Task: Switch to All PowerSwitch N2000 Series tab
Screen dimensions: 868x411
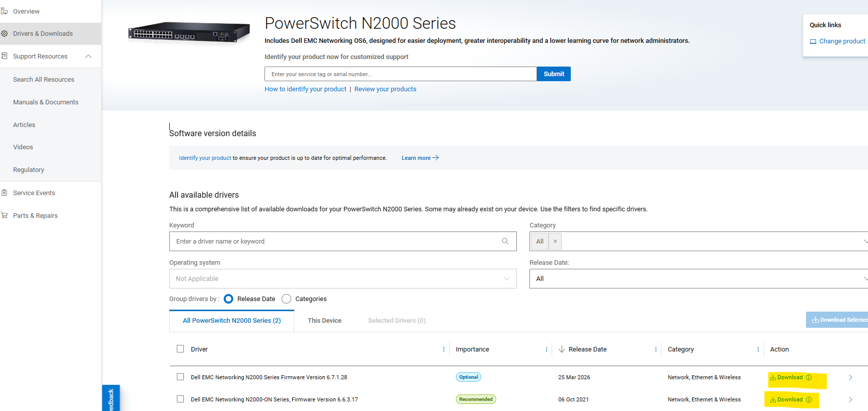Action: point(232,321)
